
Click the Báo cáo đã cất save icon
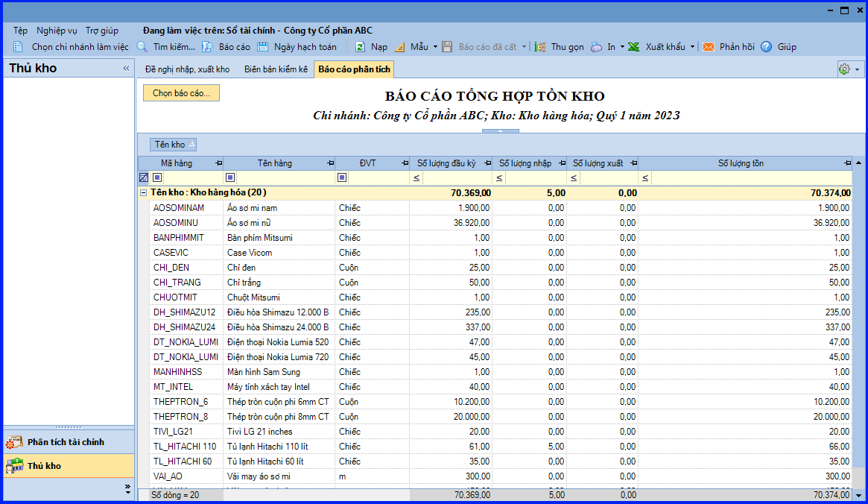[447, 47]
